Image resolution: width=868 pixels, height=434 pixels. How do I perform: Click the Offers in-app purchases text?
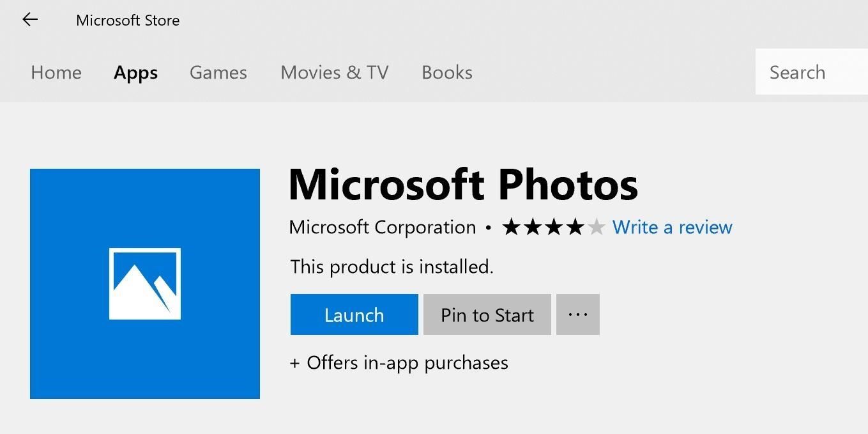coord(399,362)
